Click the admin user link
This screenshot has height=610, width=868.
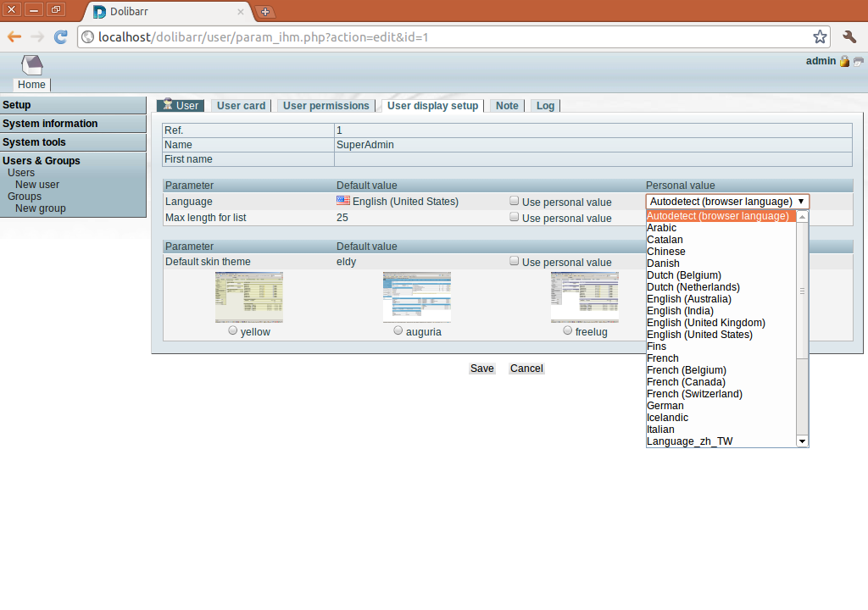[x=821, y=61]
